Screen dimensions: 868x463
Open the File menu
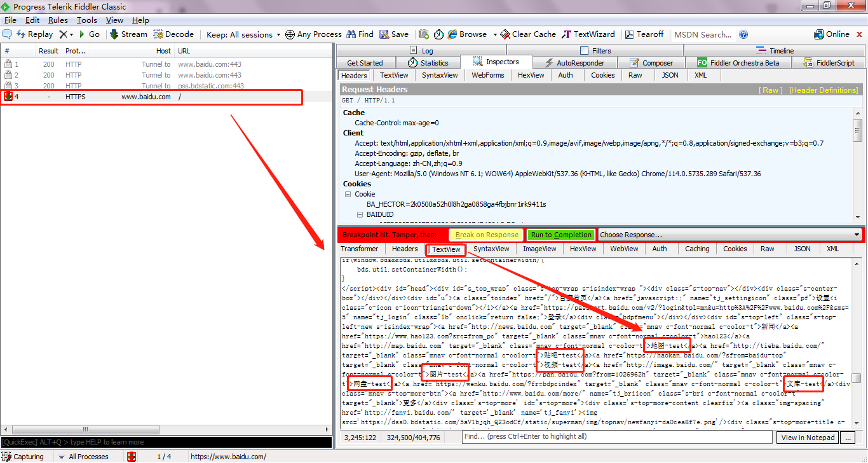point(10,20)
